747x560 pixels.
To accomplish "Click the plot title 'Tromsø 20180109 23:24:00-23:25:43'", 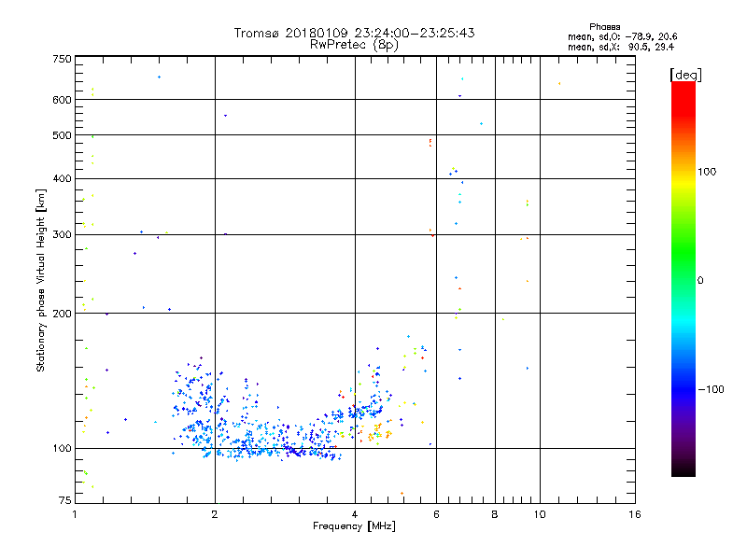I will tap(354, 33).
